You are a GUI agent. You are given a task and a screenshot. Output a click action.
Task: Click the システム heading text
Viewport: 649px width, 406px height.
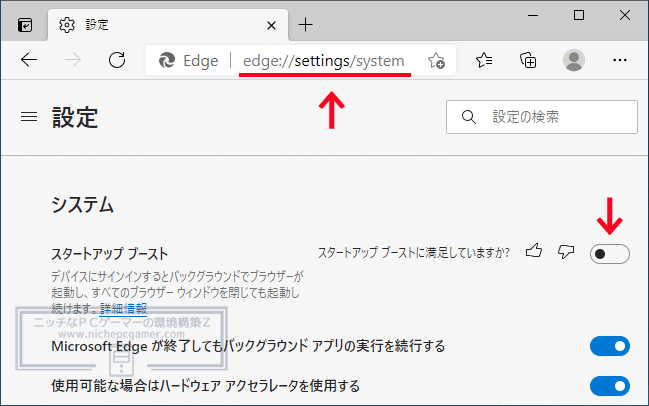[82, 205]
